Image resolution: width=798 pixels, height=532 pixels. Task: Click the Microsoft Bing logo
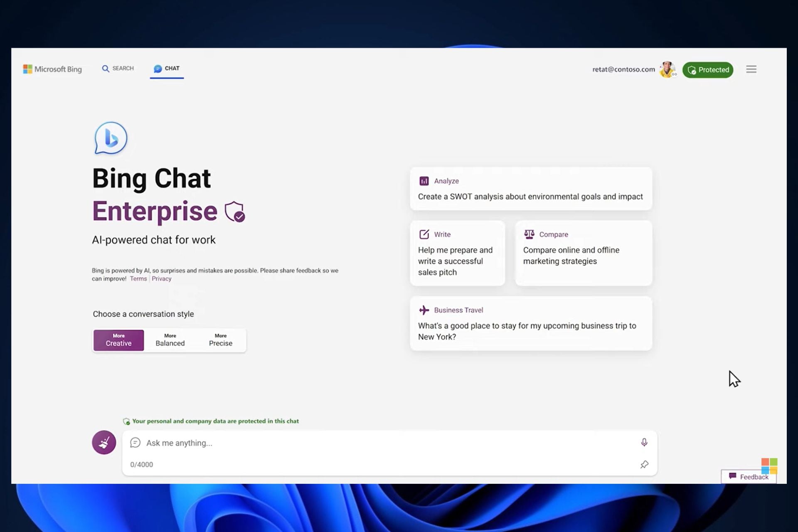pyautogui.click(x=52, y=69)
